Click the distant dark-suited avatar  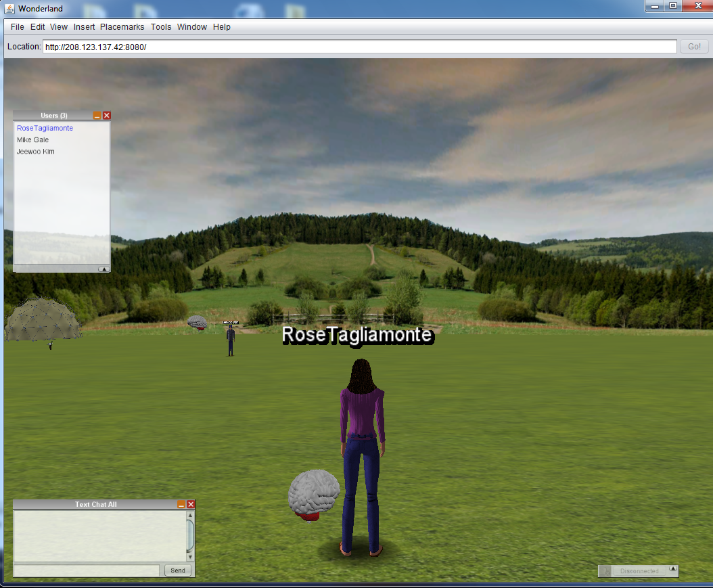point(231,340)
